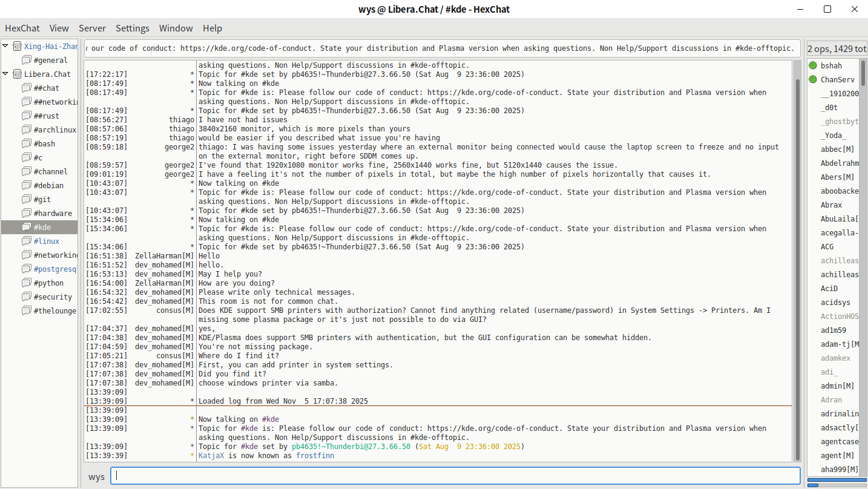Viewport: 868px width, 489px height.
Task: Click the green op icon beside ChanServ
Action: pos(813,79)
